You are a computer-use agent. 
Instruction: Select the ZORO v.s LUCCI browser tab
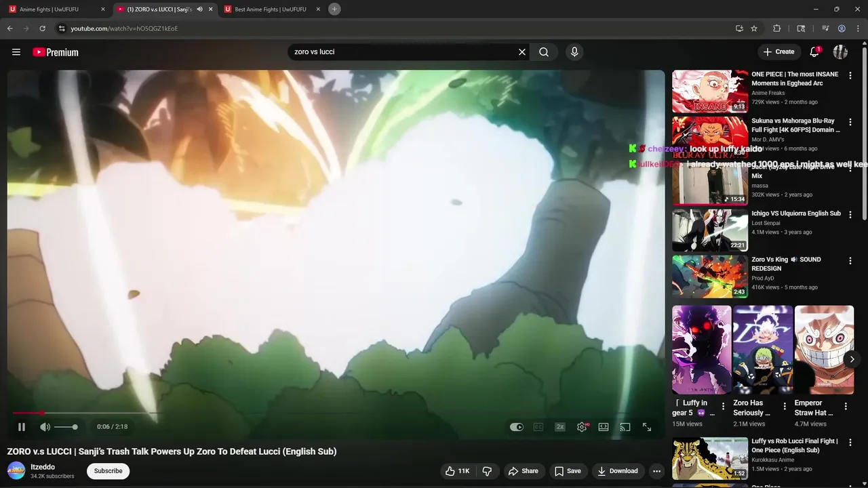(x=160, y=9)
